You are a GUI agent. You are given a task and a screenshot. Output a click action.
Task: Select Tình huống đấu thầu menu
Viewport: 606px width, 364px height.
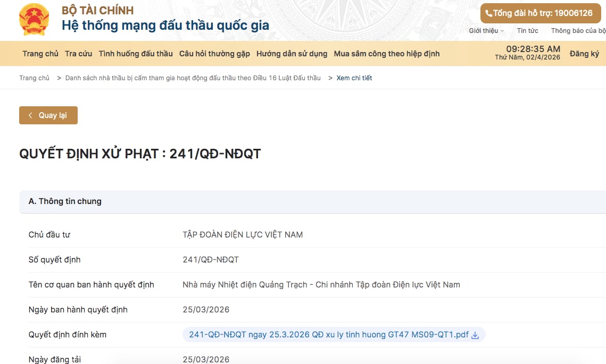(x=136, y=54)
